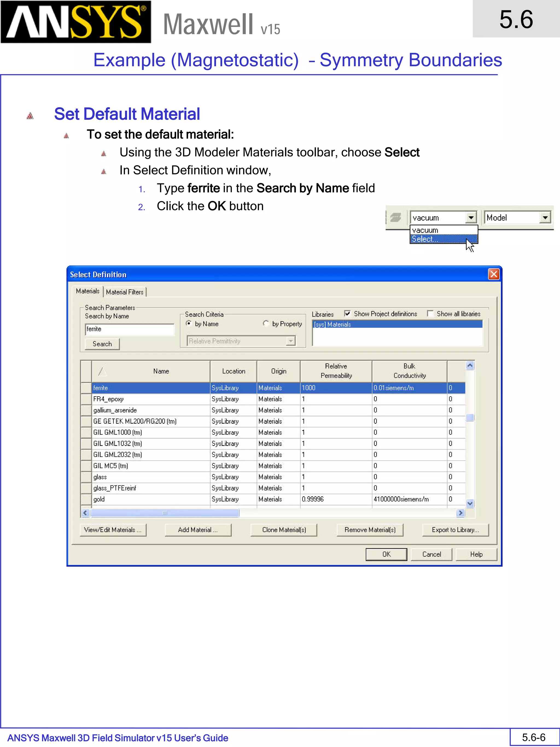Screen dimensions: 560x747
Task: Click the 41000000siemens/m cell for gold
Action: point(410,499)
